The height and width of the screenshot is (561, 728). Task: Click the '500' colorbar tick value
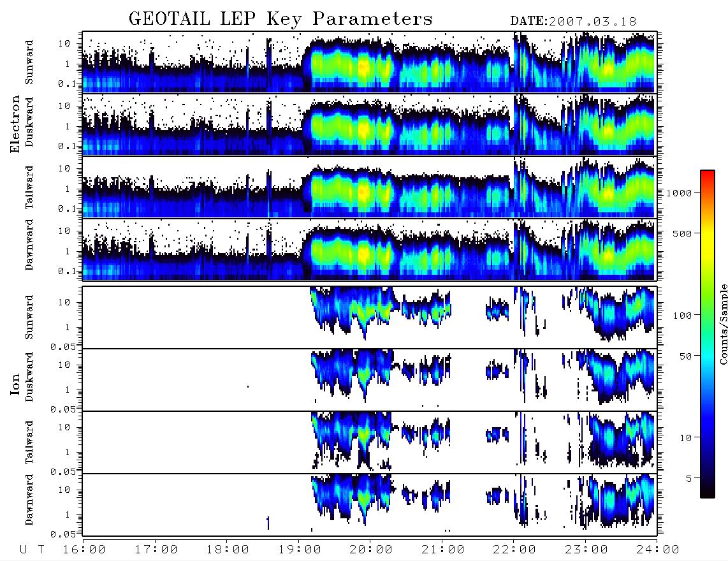tap(683, 234)
